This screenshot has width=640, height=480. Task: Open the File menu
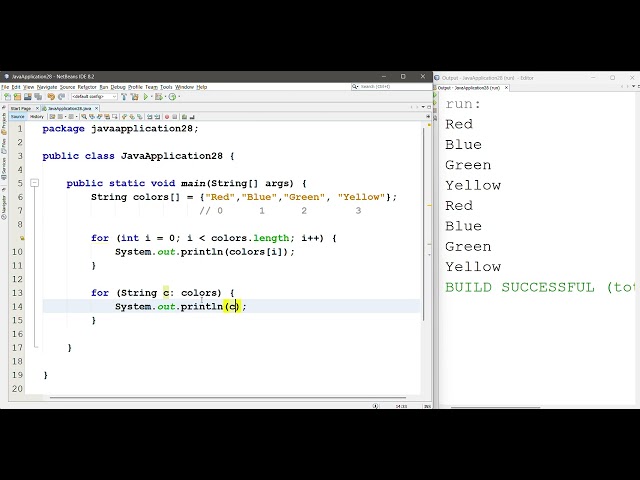click(x=5, y=87)
